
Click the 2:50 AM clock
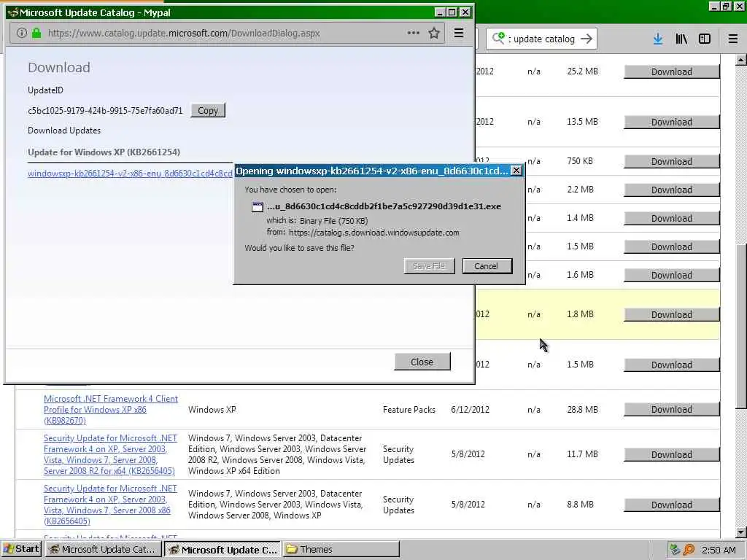tap(719, 550)
